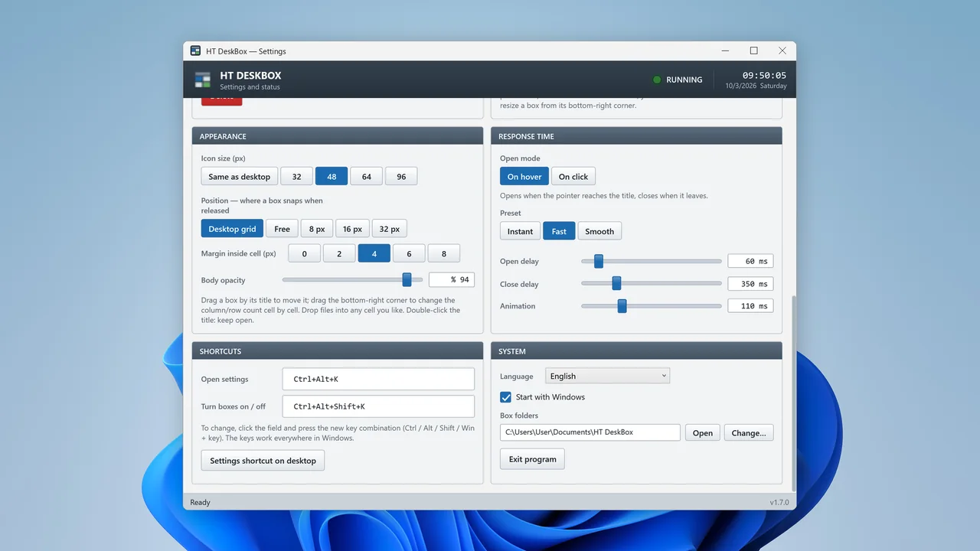Click the settings window vertical scrollbar

click(793, 393)
